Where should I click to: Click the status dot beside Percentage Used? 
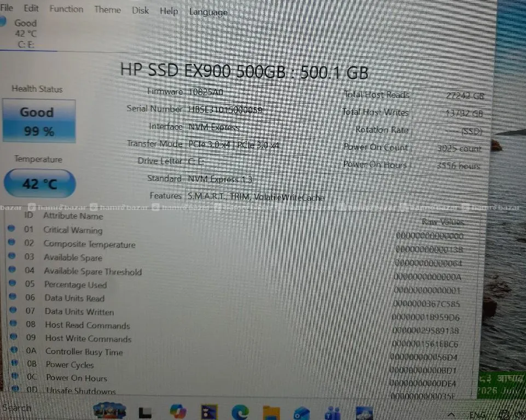click(x=13, y=283)
